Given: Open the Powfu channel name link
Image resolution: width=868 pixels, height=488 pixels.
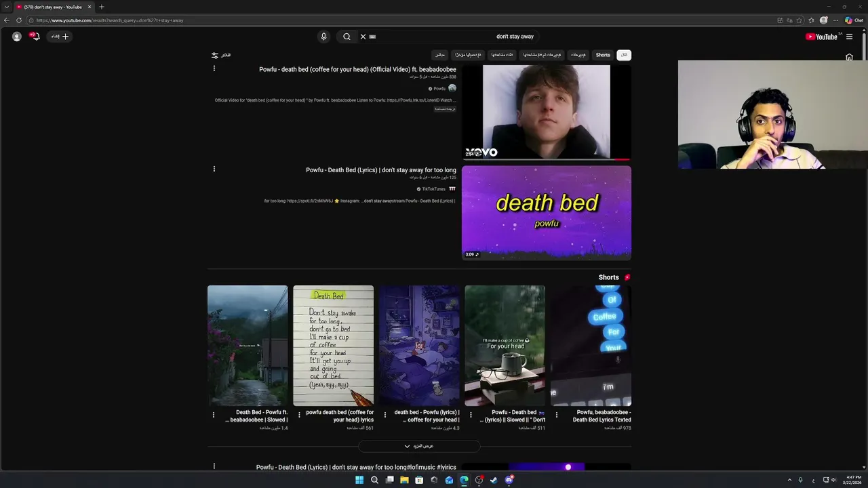Looking at the screenshot, I should tap(439, 89).
